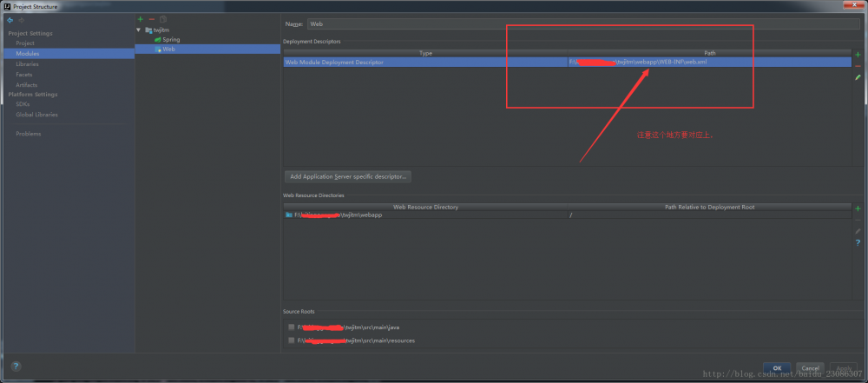
Task: Confirm with the OK button
Action: (x=777, y=368)
